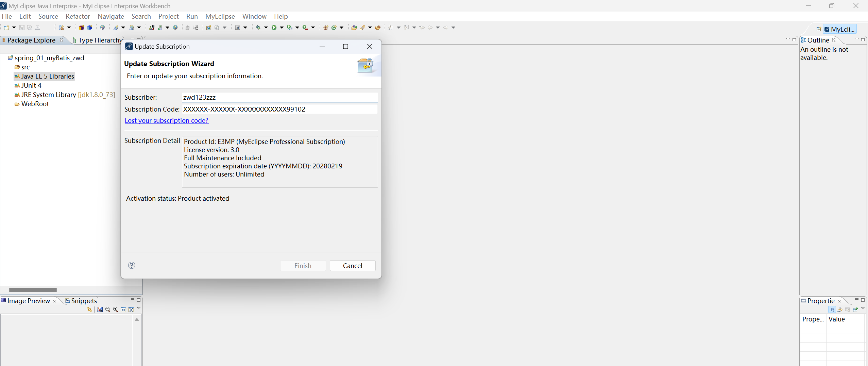
Task: Click the New Java Package icon
Action: click(326, 28)
